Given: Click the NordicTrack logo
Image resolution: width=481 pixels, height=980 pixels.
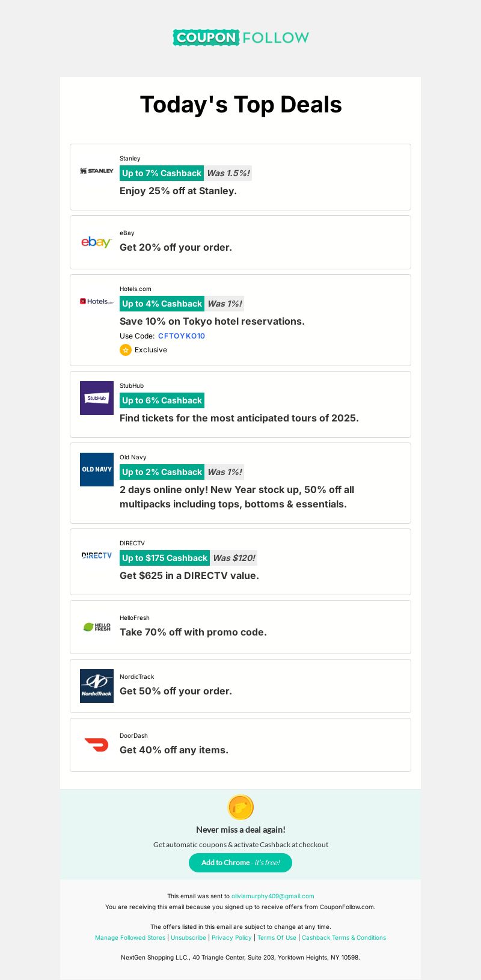Looking at the screenshot, I should tap(97, 686).
